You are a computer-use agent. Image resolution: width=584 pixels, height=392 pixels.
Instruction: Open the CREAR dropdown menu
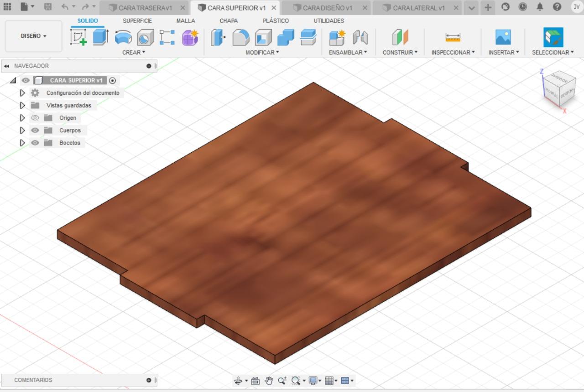click(x=134, y=52)
